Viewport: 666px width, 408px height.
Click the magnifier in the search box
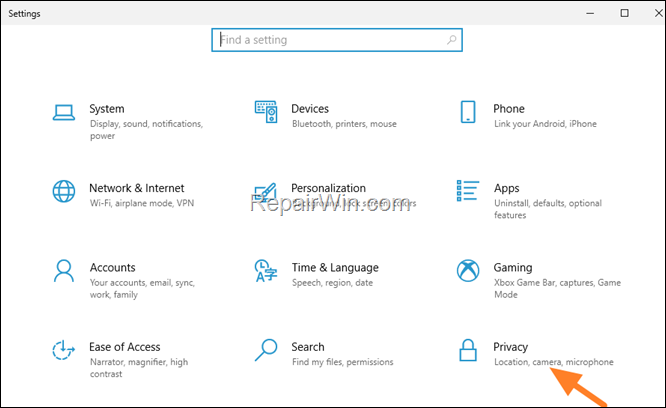(452, 40)
